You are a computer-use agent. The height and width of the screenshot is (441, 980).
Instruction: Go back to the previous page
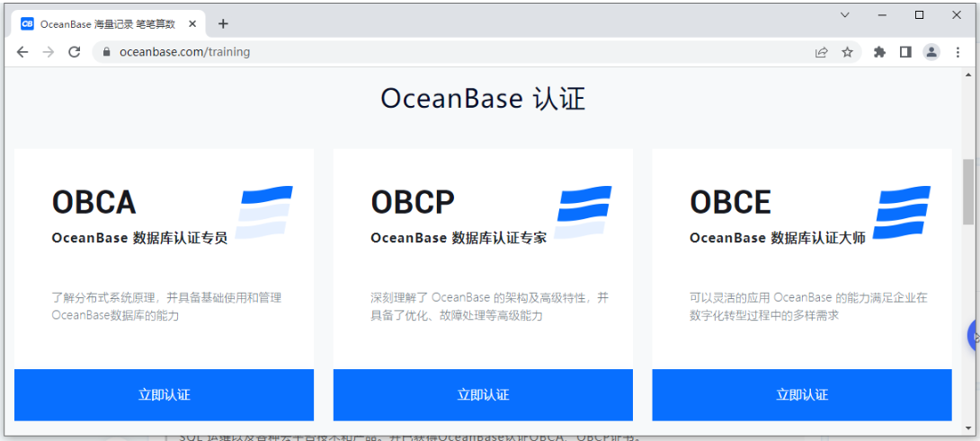click(22, 52)
